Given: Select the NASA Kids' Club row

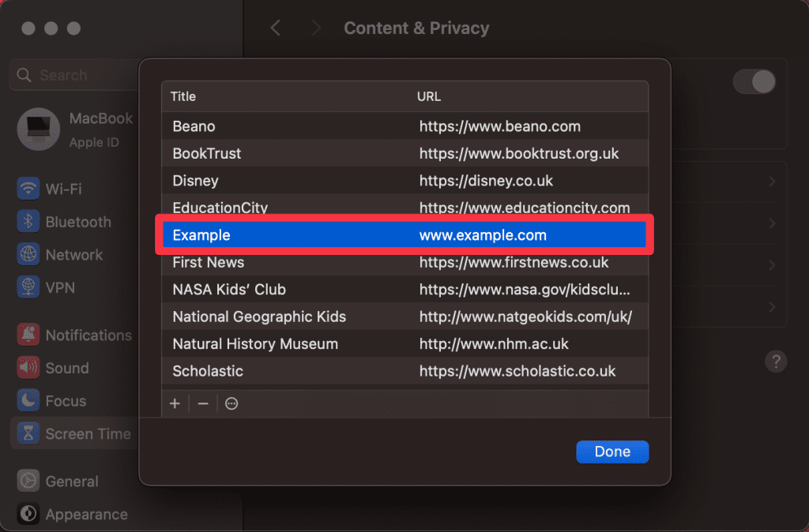Looking at the screenshot, I should (405, 290).
